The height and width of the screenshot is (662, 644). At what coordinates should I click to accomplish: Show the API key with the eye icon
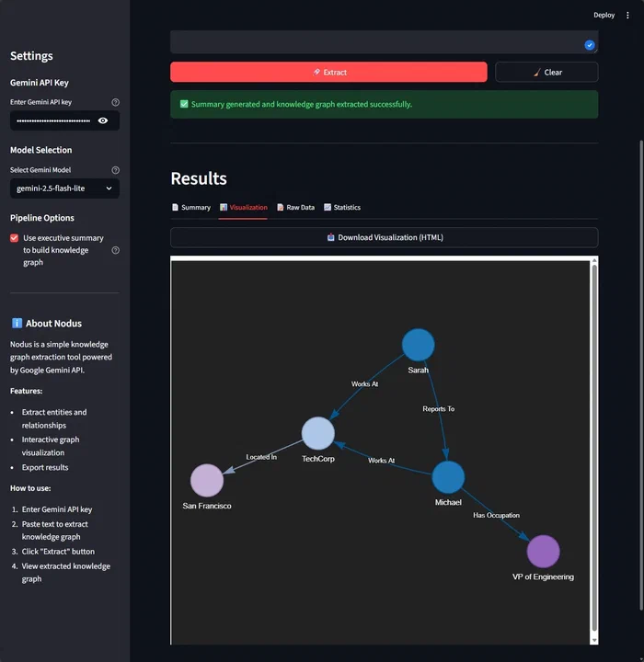[103, 120]
